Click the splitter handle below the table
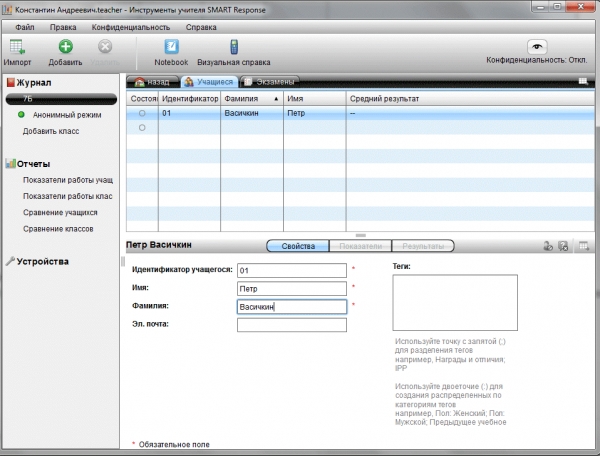 tap(360, 235)
